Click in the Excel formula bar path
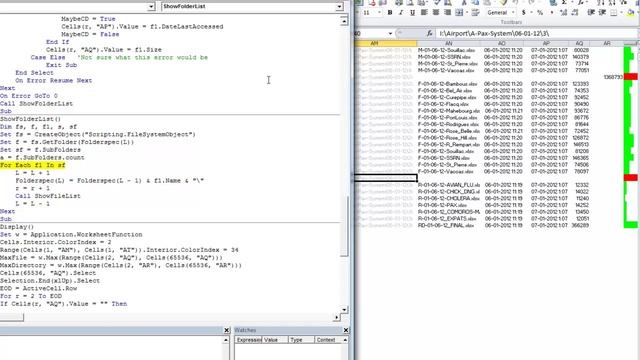 (537, 33)
